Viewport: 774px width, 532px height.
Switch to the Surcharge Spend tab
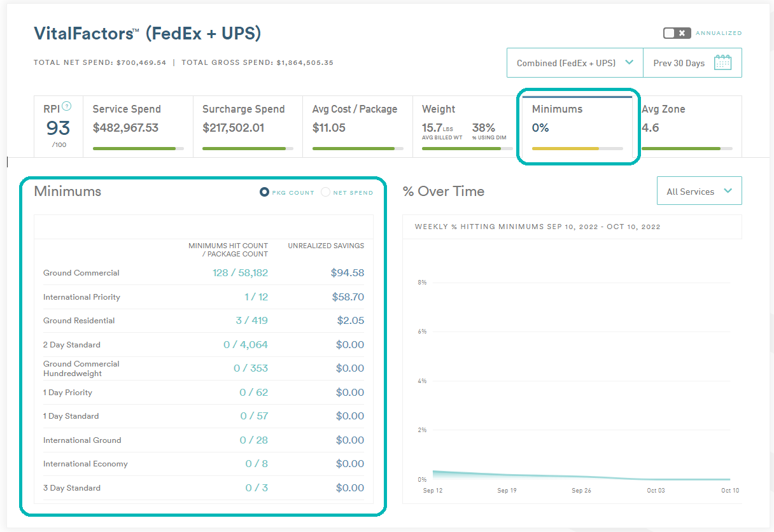248,125
